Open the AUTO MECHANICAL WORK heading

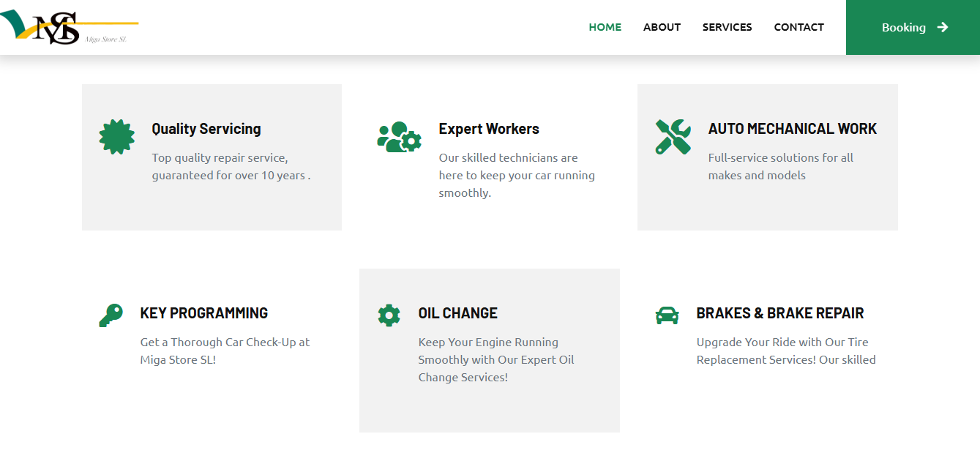coord(792,129)
